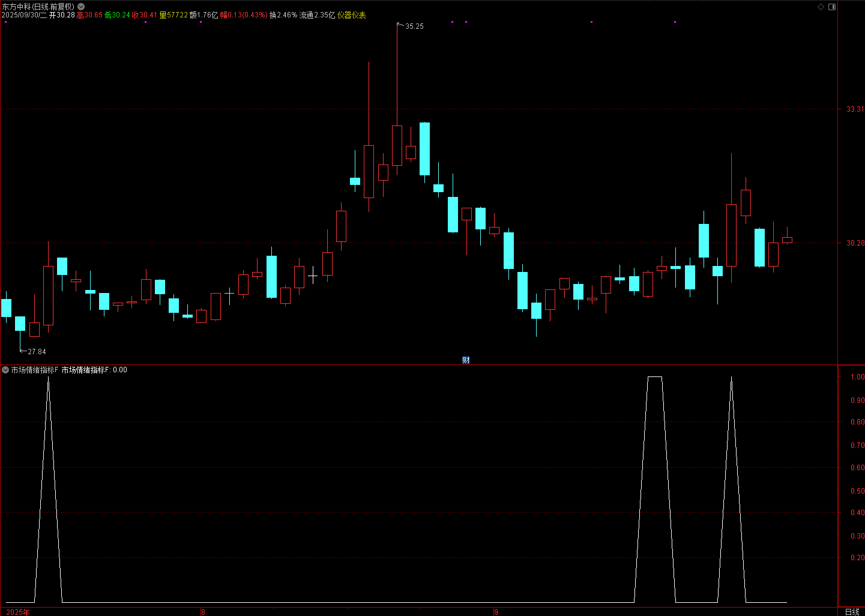Click the change 幅0.13(0.43%) value

[x=244, y=15]
